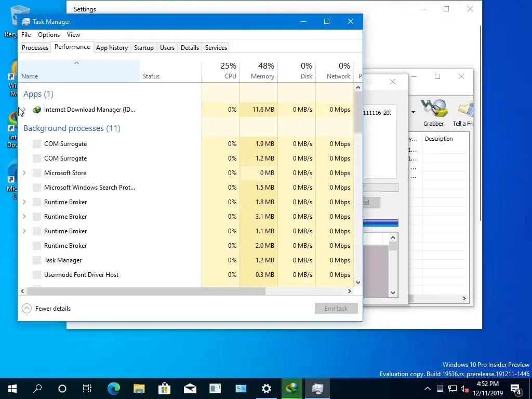Click the Task Manager taskbar icon
This screenshot has height=399, width=532.
[317, 389]
